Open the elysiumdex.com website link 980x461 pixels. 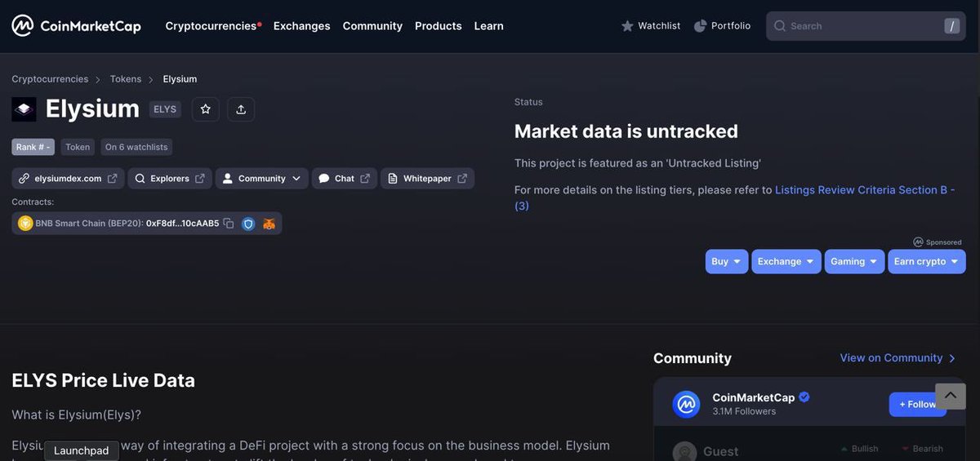[x=68, y=179]
